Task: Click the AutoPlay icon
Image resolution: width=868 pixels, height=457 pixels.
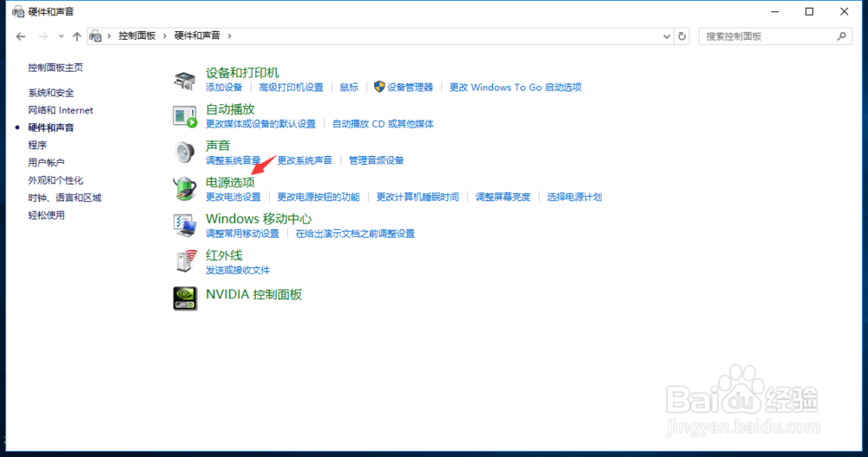Action: tap(184, 117)
